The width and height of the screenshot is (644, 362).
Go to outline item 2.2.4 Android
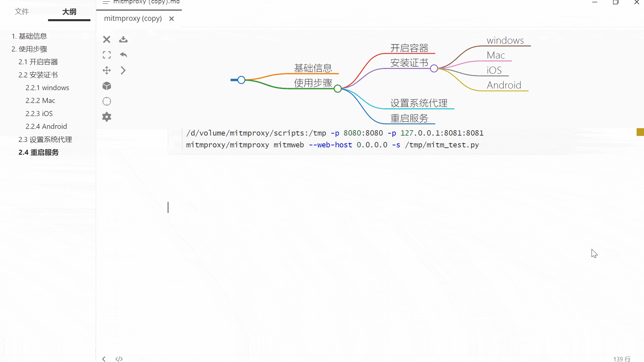46,126
